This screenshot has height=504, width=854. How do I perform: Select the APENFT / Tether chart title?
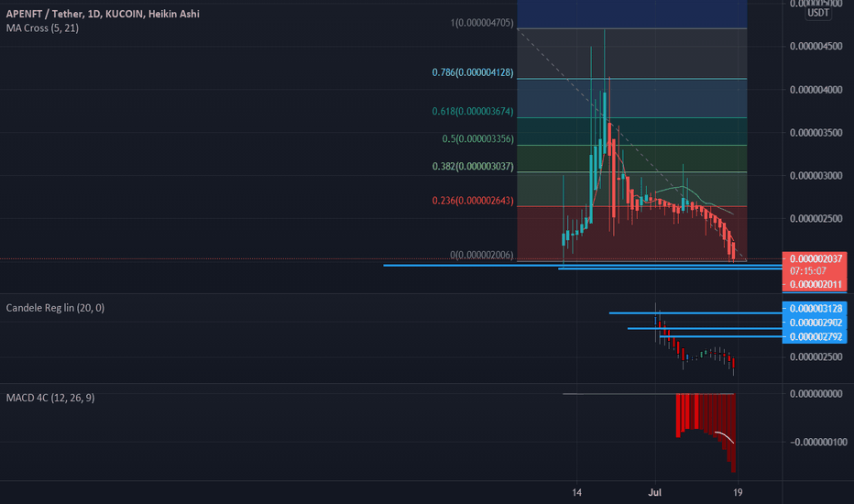click(103, 14)
